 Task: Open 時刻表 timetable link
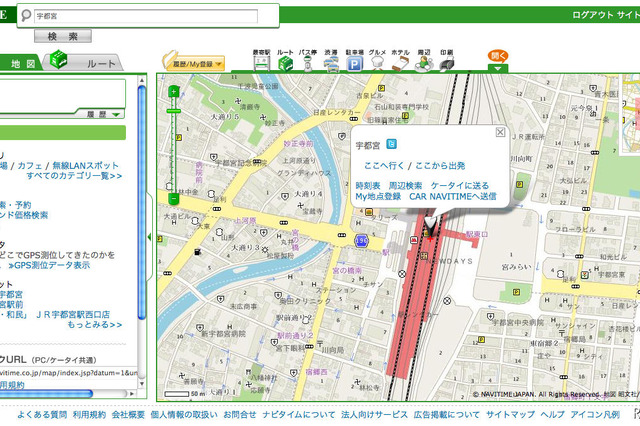[368, 186]
